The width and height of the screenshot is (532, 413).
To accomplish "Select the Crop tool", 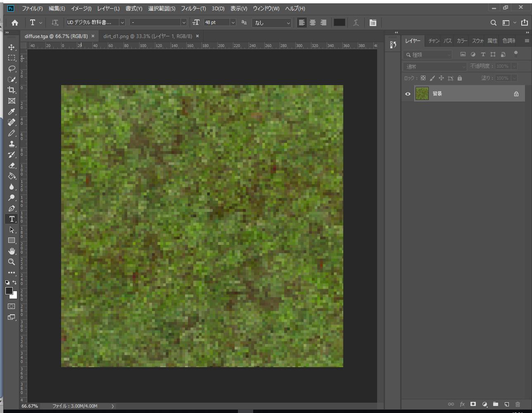I will pyautogui.click(x=12, y=90).
